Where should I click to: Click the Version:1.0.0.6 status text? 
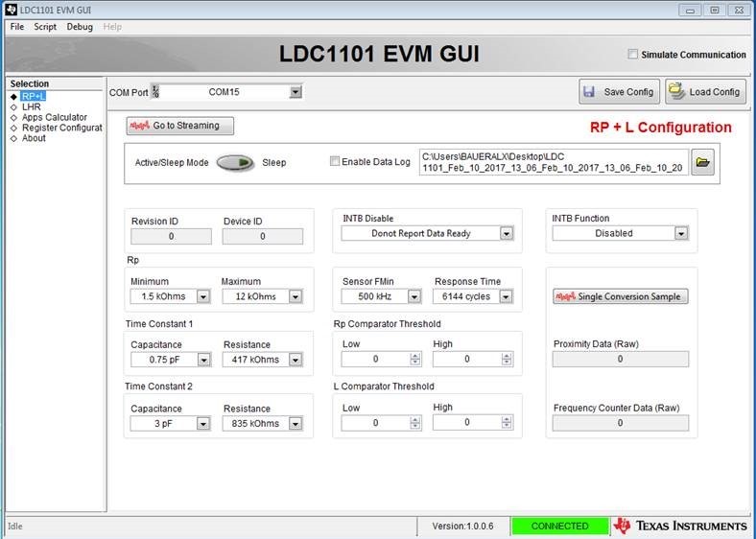click(x=462, y=526)
